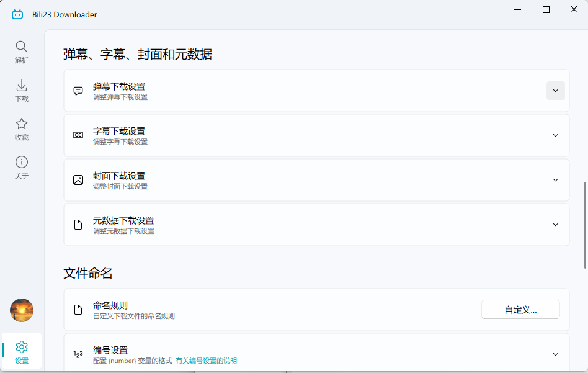This screenshot has width=588, height=373.
Task: Click the Bili23 Downloader title text
Action: point(65,15)
